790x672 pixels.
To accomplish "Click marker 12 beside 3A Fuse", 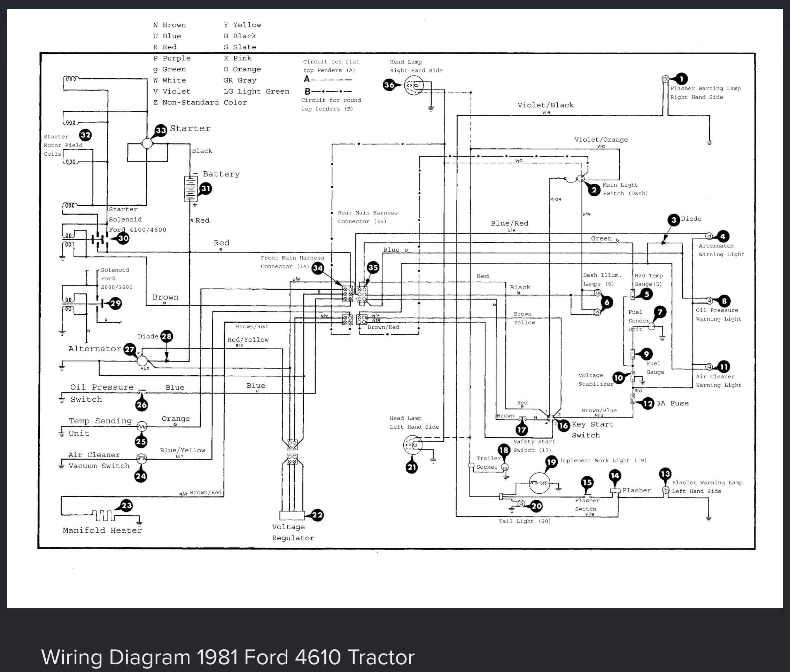I will click(x=648, y=404).
